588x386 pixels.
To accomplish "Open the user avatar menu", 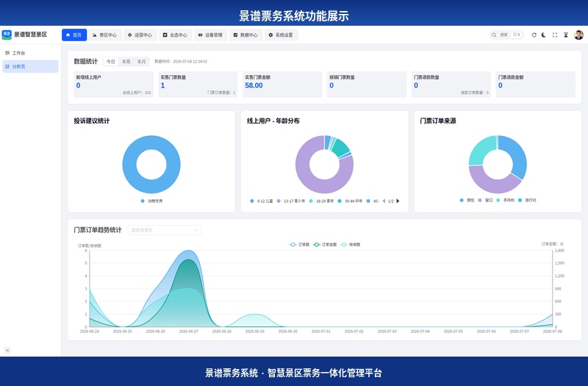I will tap(578, 35).
